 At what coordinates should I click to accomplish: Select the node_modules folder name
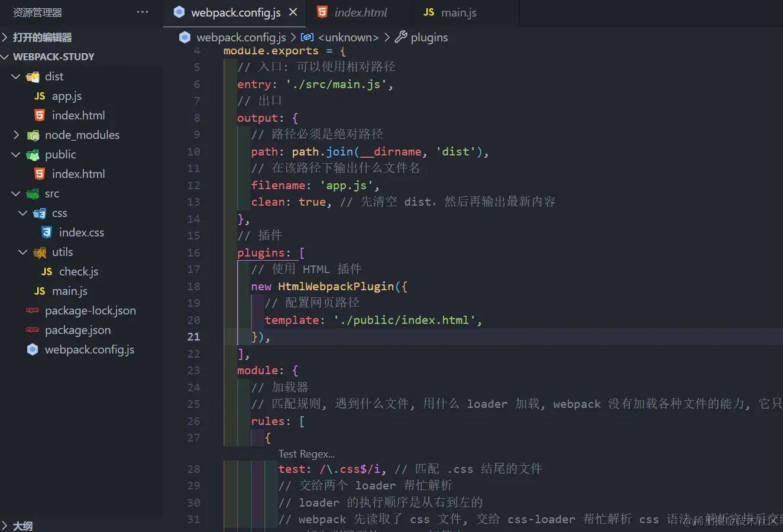[x=82, y=135]
